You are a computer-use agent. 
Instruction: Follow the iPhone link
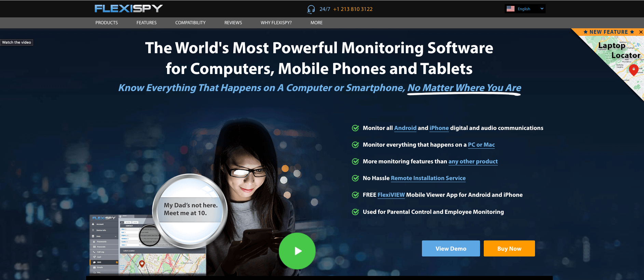coord(439,128)
